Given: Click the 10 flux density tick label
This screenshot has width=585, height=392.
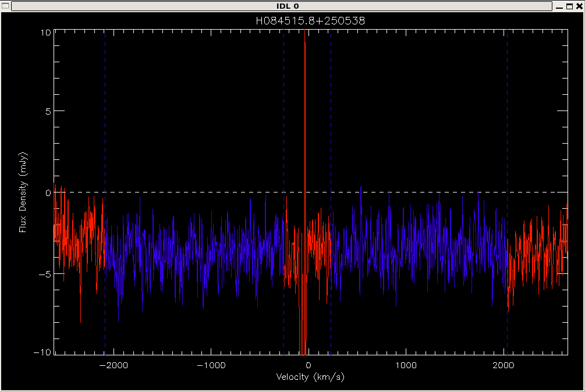Looking at the screenshot, I should coord(45,33).
